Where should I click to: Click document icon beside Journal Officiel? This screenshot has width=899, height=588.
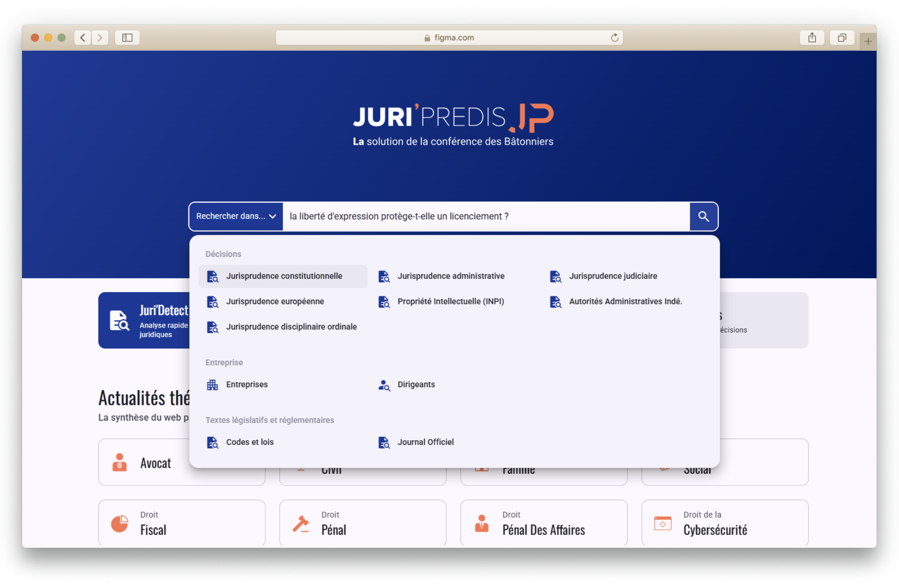point(384,443)
